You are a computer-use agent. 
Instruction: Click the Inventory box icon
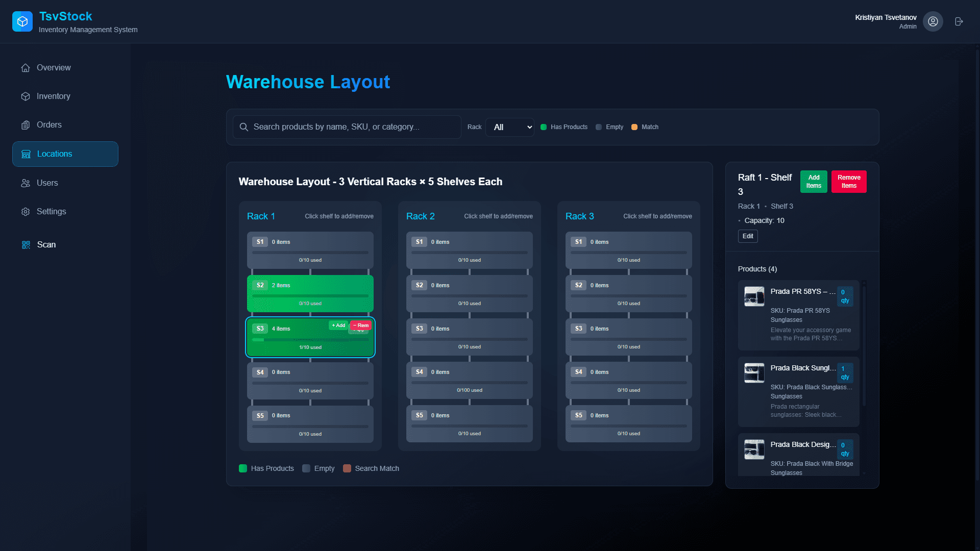[26, 96]
